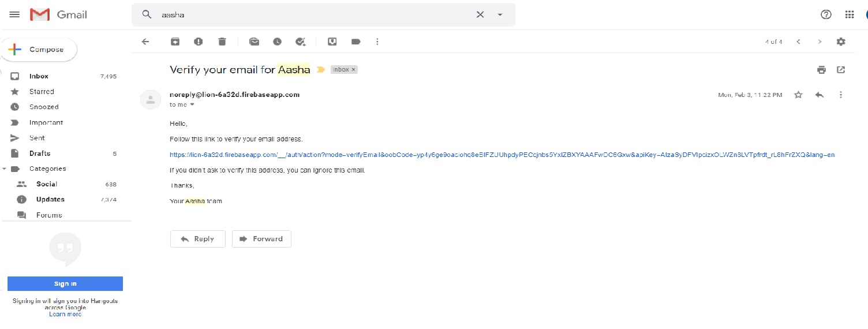Go to the newer message arrow
The width and height of the screenshot is (868, 329).
point(798,42)
